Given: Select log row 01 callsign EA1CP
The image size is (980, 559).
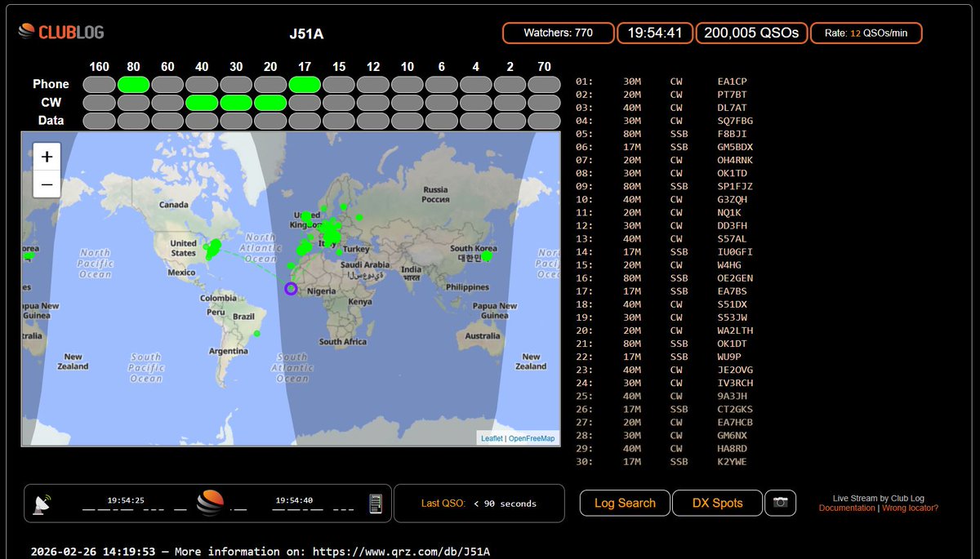Looking at the screenshot, I should point(733,82).
